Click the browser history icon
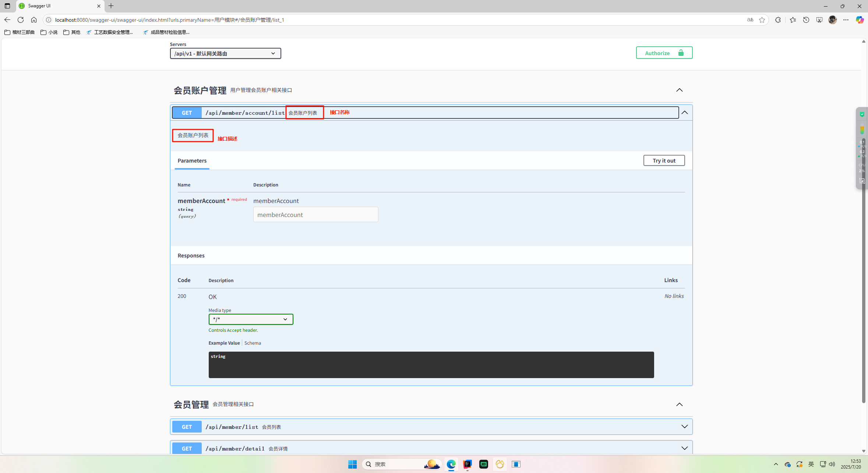Image resolution: width=868 pixels, height=473 pixels. click(806, 20)
